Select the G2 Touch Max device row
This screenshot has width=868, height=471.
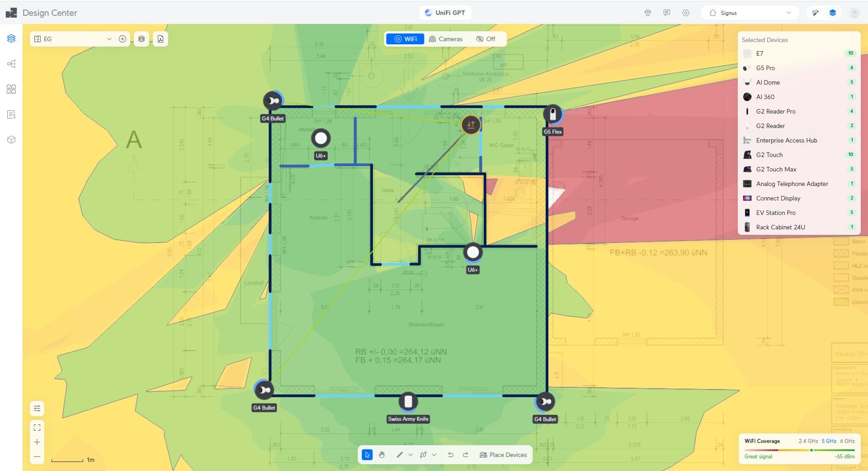[799, 169]
